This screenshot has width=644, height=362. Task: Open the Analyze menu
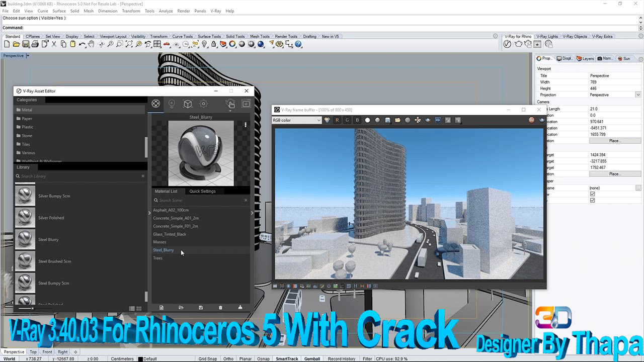pyautogui.click(x=166, y=11)
